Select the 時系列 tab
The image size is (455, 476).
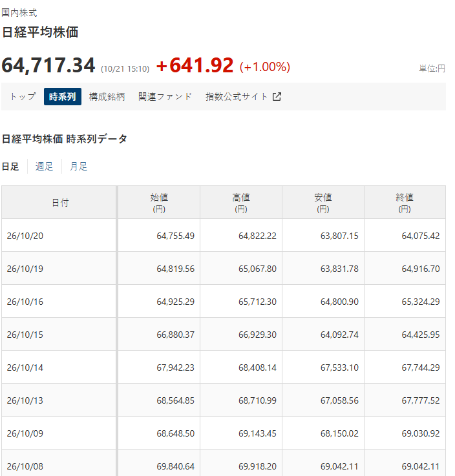point(63,96)
